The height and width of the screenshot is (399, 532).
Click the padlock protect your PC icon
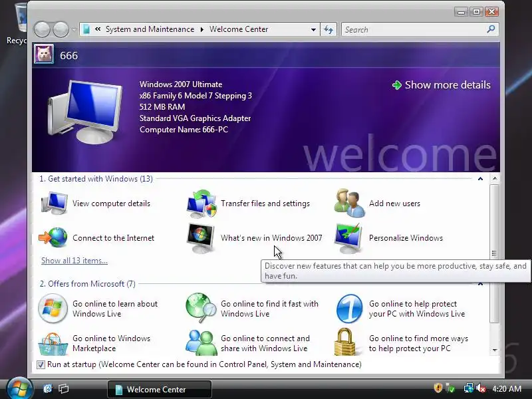click(344, 342)
